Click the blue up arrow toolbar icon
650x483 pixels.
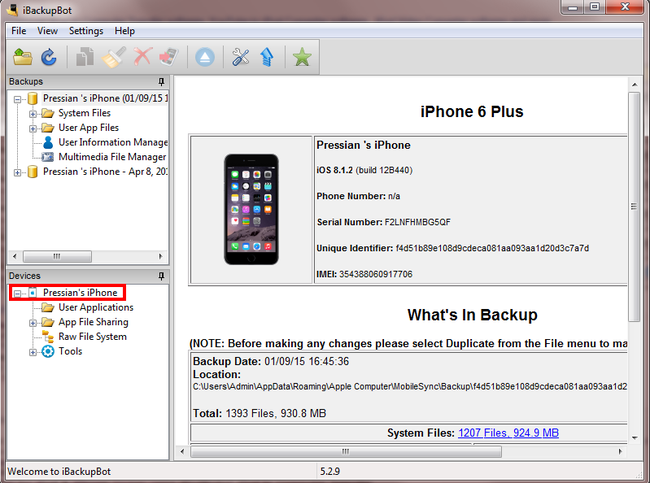coord(267,57)
